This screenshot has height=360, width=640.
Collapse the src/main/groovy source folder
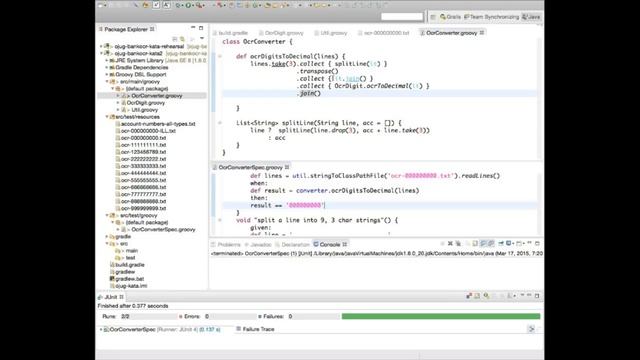(x=107, y=82)
